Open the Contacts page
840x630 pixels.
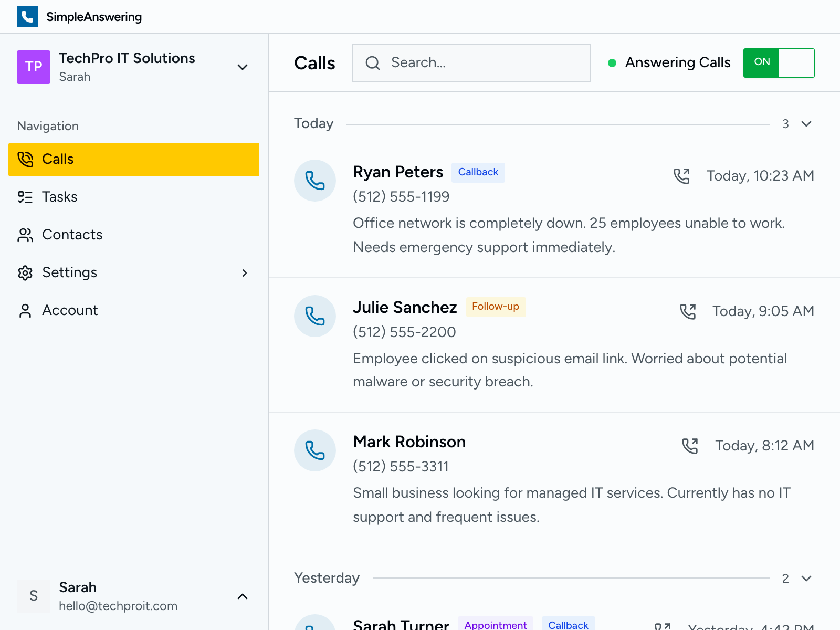point(72,235)
